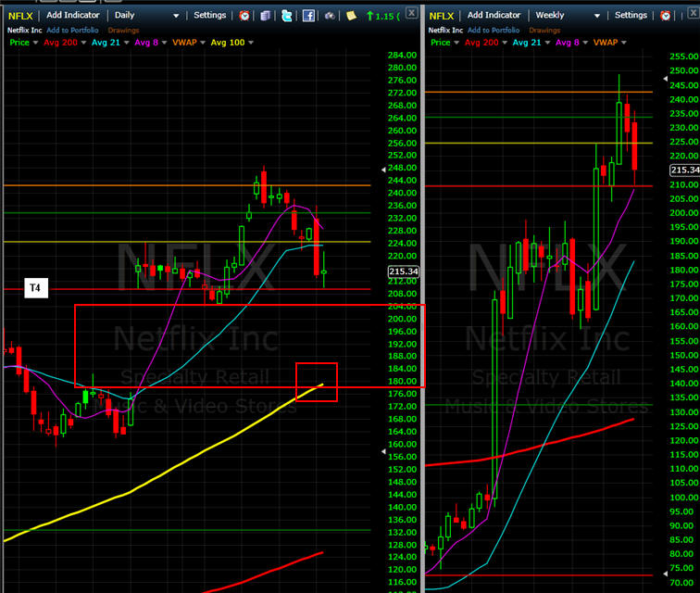Click Add to Portfolio on Weekly chart
The width and height of the screenshot is (700, 593).
[494, 31]
